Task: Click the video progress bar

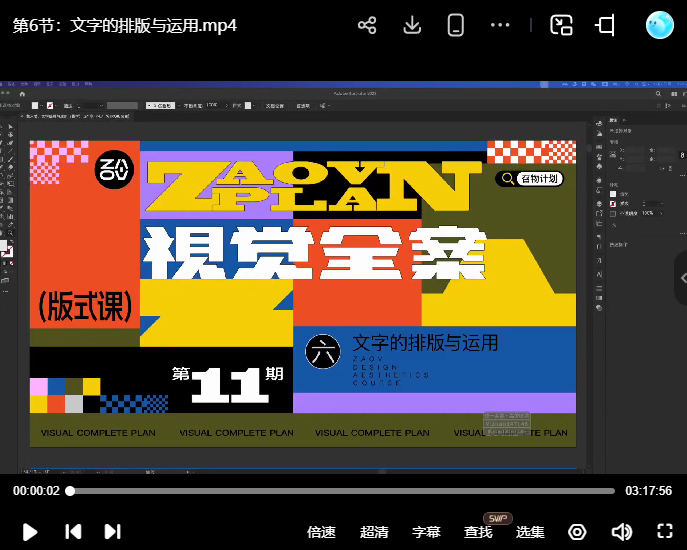Action: pyautogui.click(x=340, y=491)
